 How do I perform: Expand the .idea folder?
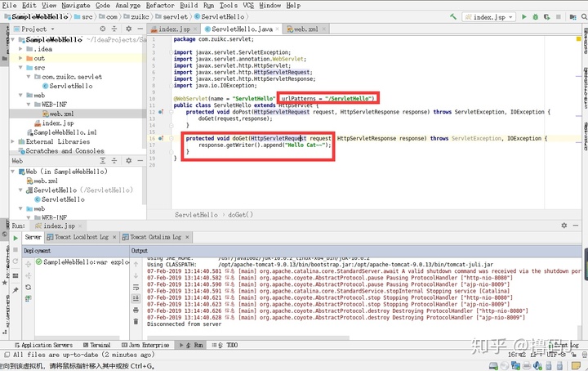(x=20, y=49)
